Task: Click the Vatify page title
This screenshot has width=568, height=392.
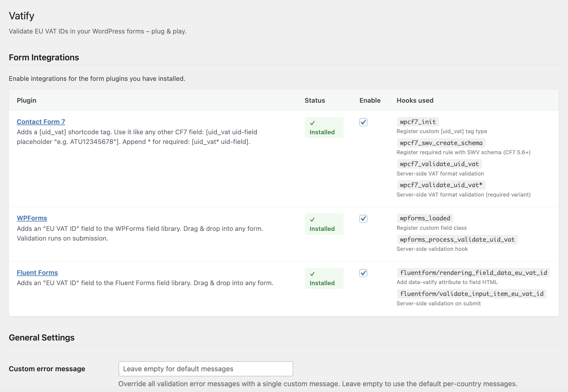Action: pos(22,16)
